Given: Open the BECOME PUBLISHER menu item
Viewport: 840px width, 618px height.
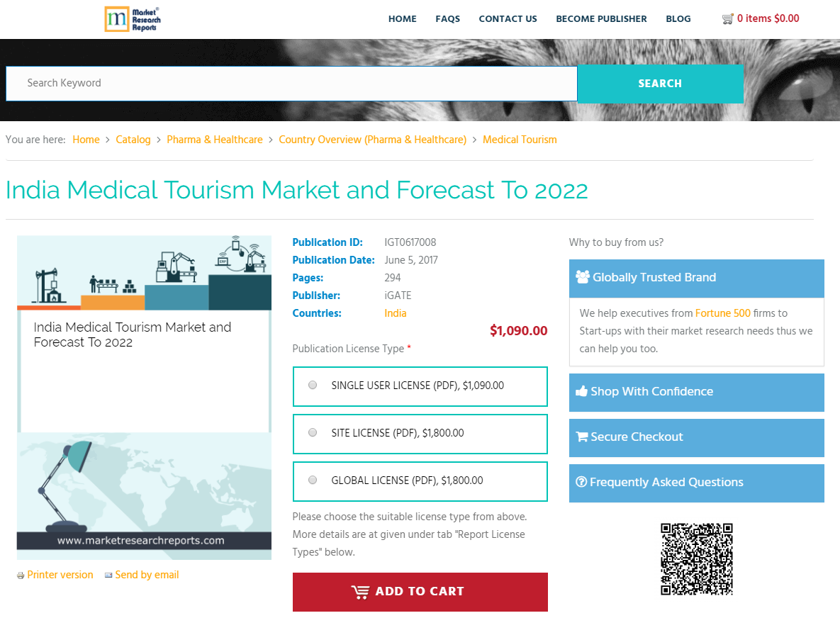Looking at the screenshot, I should pos(601,18).
